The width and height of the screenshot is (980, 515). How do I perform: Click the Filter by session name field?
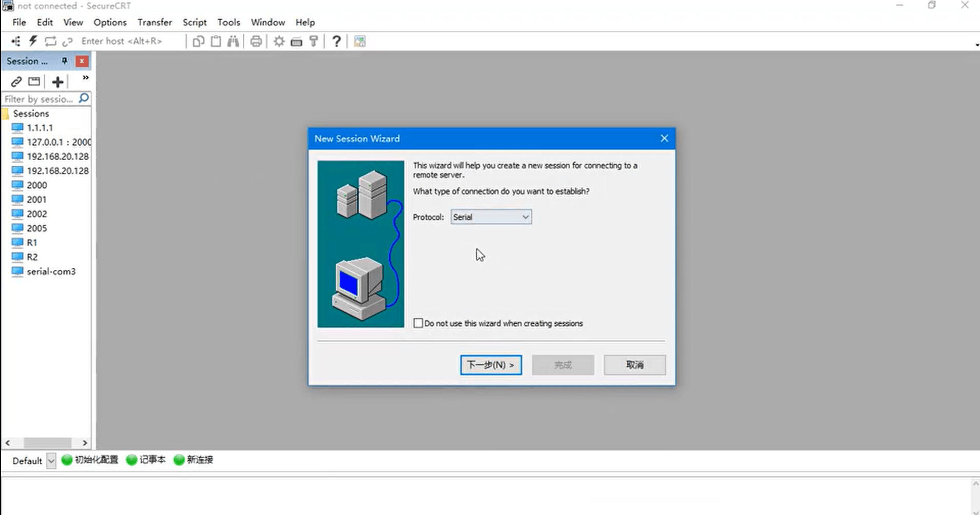click(x=40, y=98)
